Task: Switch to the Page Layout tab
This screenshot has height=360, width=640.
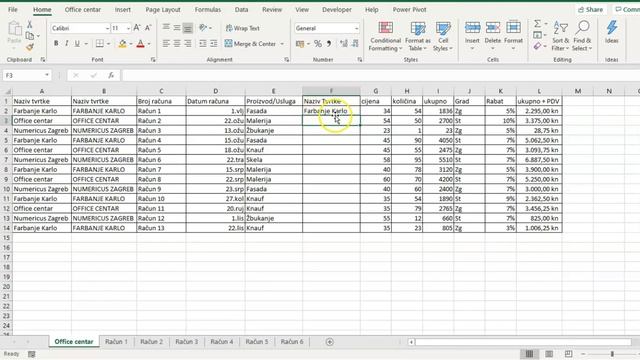Action: click(x=163, y=9)
